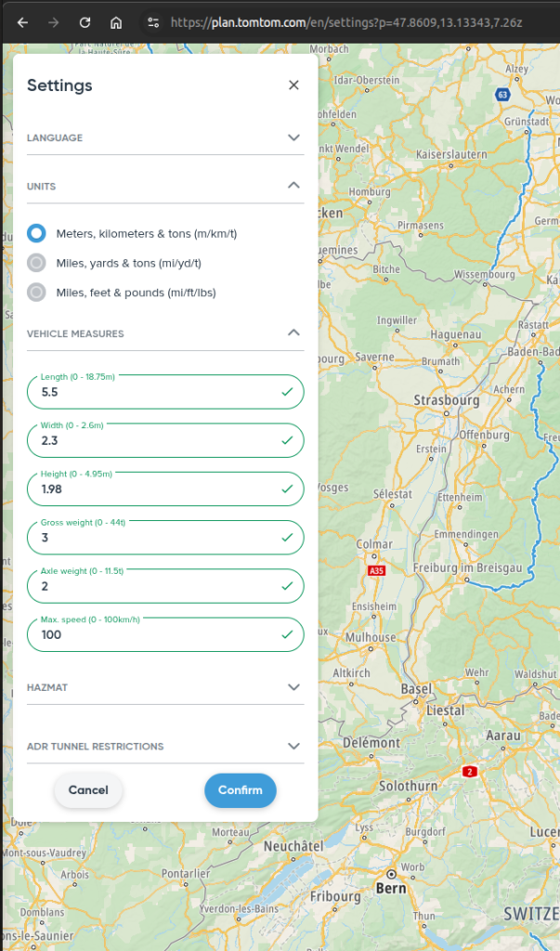
Task: Click Liestal on the map
Action: pyautogui.click(x=446, y=710)
